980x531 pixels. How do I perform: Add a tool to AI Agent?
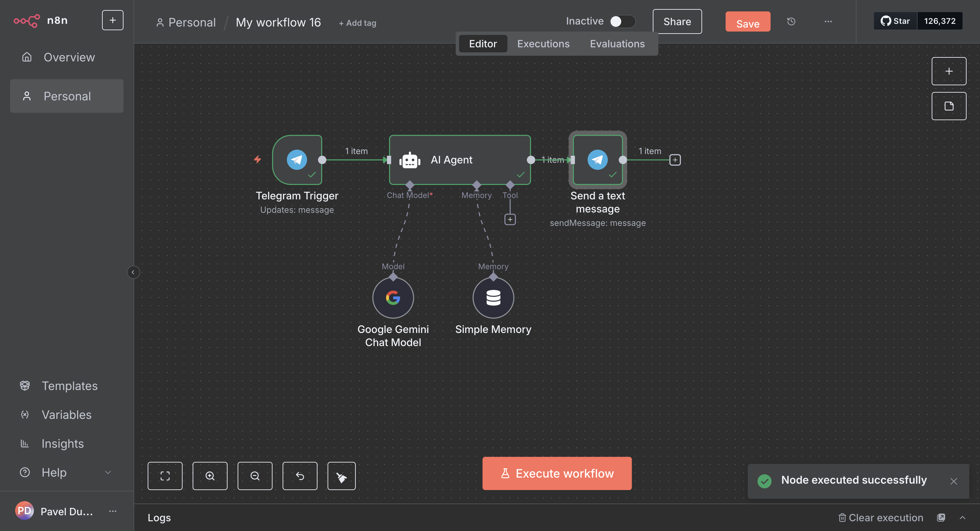510,220
